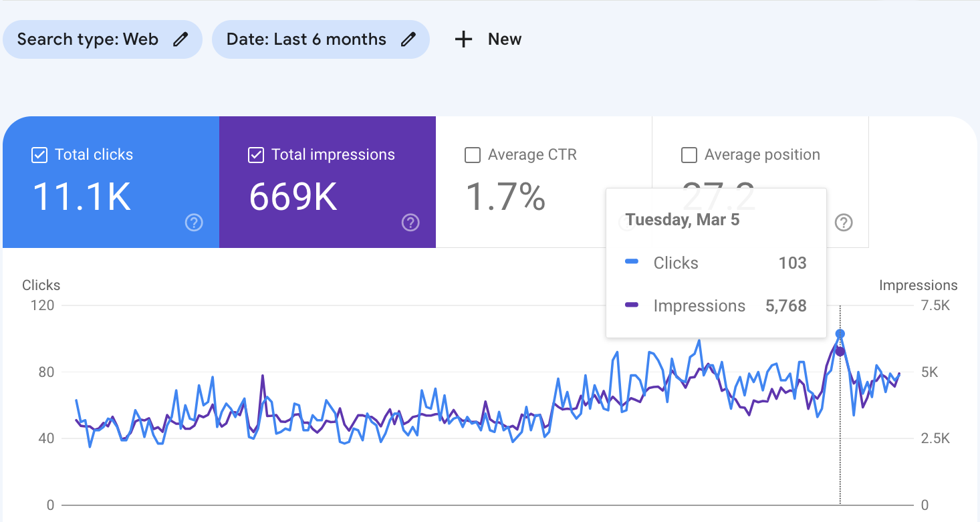Image resolution: width=980 pixels, height=522 pixels.
Task: Click the pencil icon on Search type filter
Action: pyautogui.click(x=180, y=39)
